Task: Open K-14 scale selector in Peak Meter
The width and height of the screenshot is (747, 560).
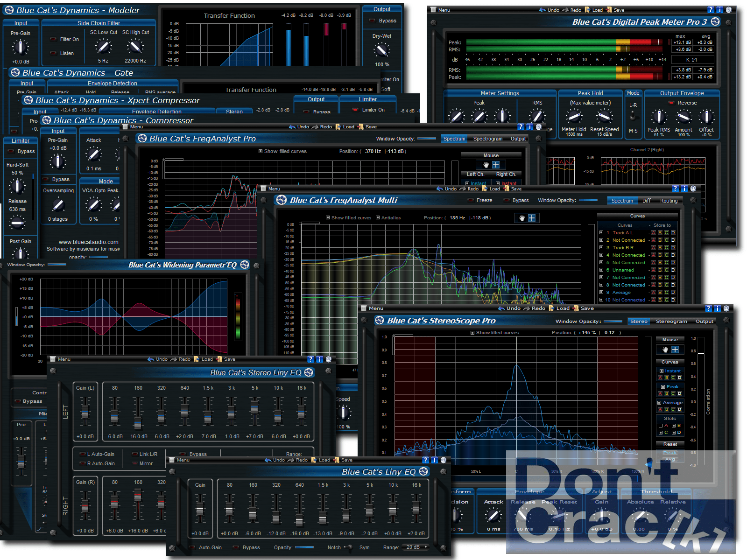Action: coord(692,60)
